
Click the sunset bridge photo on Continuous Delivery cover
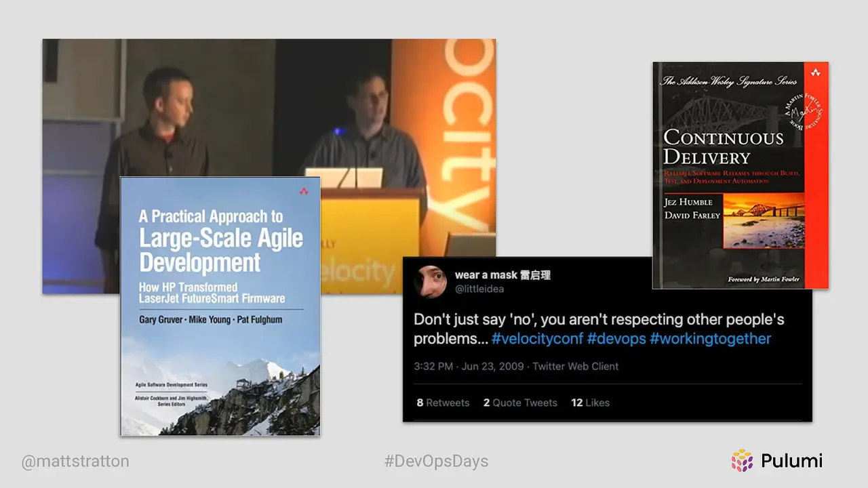(764, 221)
